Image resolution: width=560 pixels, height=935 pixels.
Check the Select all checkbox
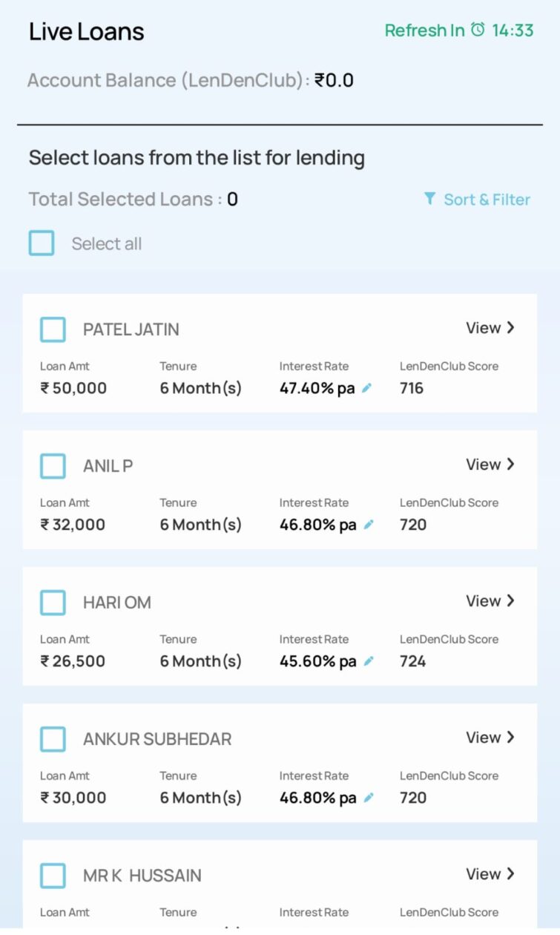tap(42, 243)
